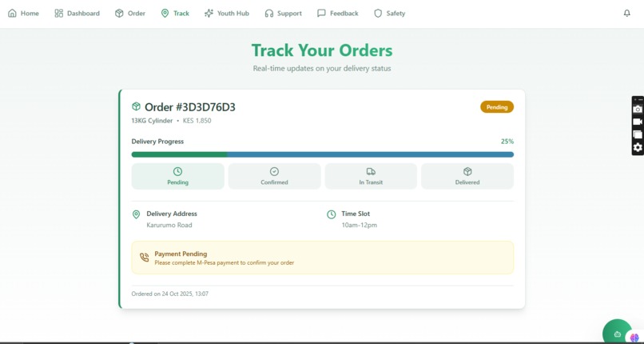
Task: Open the Order page
Action: tap(129, 13)
